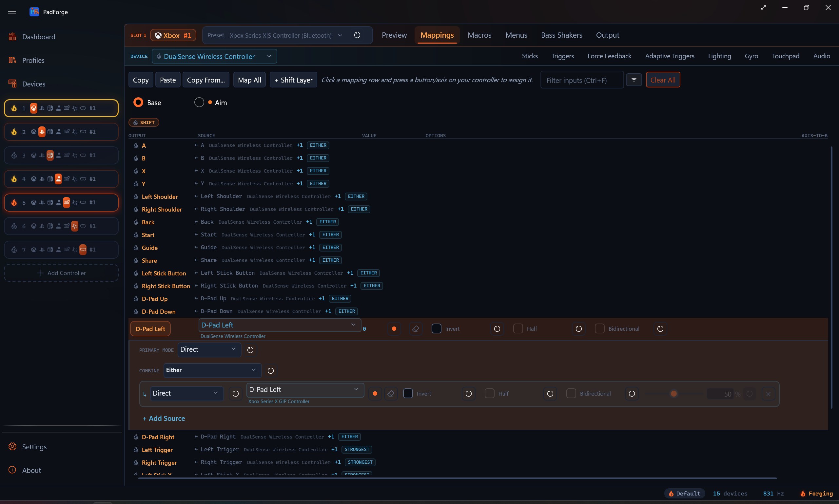Click record dot in D-Pad Left row
Screen dimensions: 839x504
(x=394, y=329)
